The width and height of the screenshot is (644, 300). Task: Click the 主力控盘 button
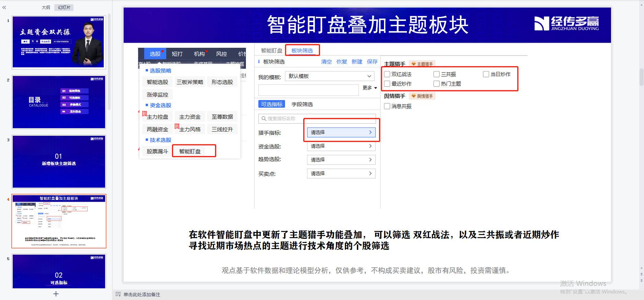pos(157,117)
